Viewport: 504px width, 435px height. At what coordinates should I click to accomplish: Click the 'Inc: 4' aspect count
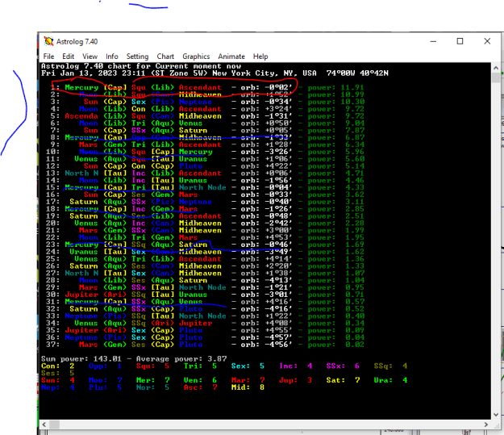295,366
